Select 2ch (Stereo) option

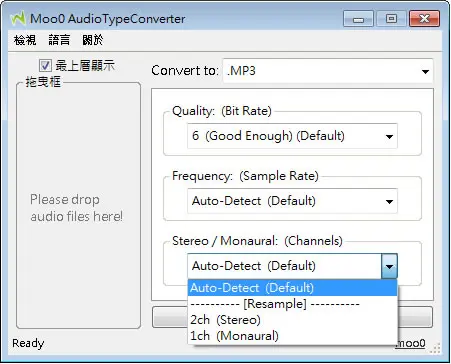[293, 320]
